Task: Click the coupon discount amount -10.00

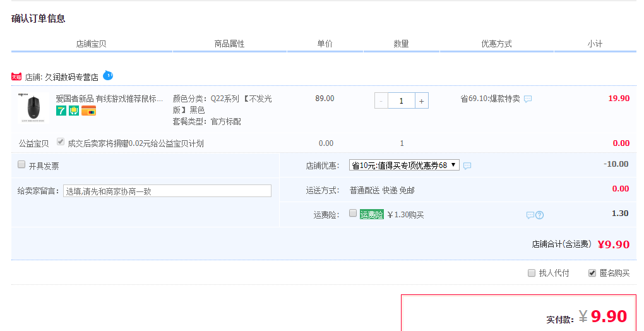Action: pyautogui.click(x=616, y=164)
